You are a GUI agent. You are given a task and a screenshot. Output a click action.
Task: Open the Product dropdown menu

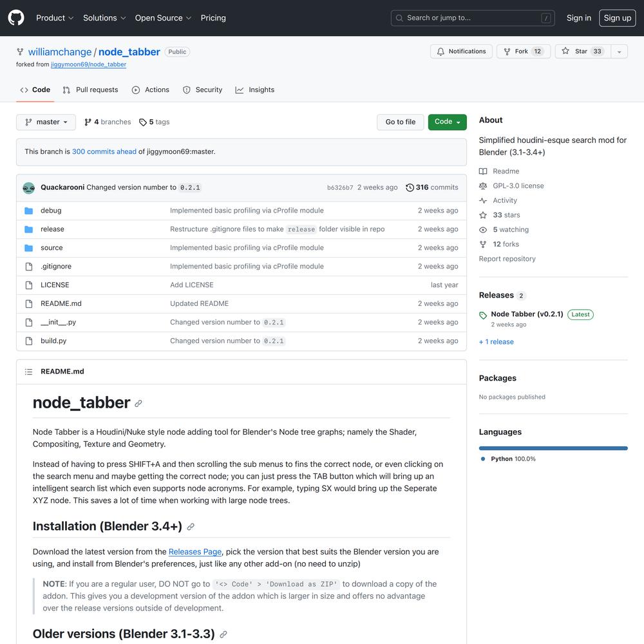pyautogui.click(x=55, y=18)
